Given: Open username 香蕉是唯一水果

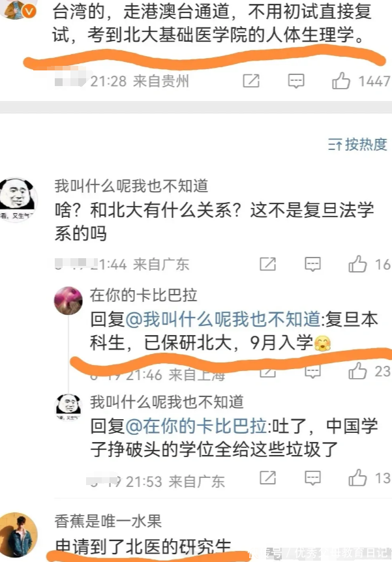Looking at the screenshot, I should click(x=108, y=521).
